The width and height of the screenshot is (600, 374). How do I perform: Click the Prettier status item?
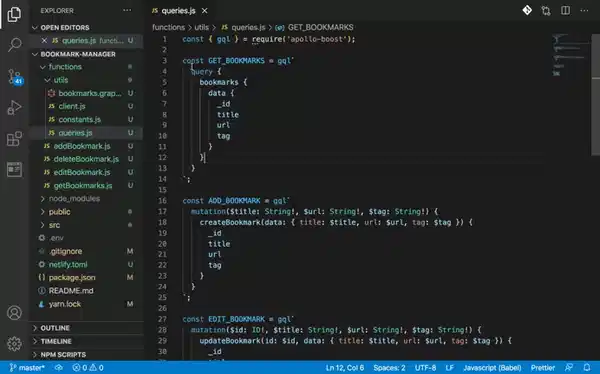543,368
